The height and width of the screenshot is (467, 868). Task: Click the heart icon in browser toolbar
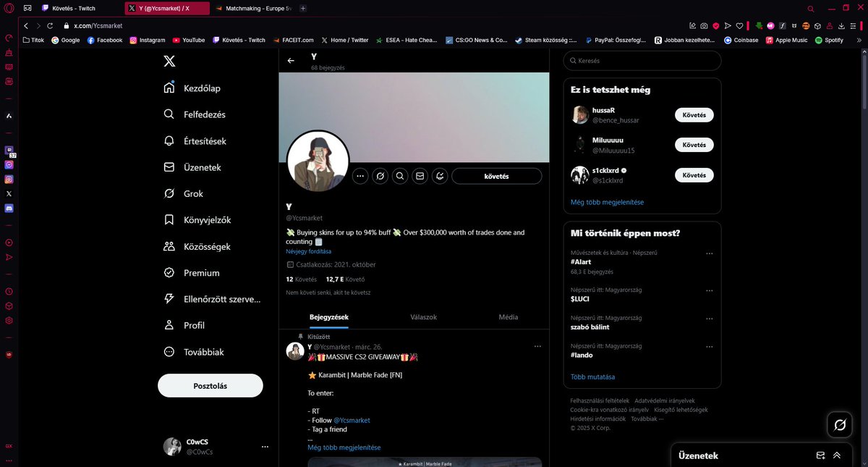point(739,25)
